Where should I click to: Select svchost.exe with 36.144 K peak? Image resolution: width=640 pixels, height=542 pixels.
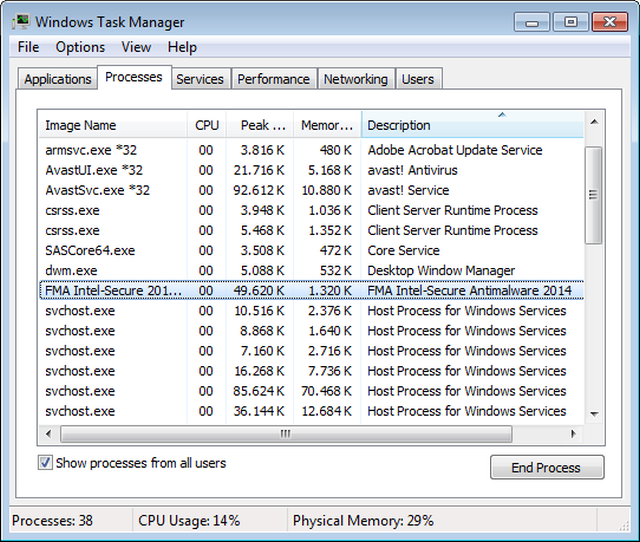311,411
